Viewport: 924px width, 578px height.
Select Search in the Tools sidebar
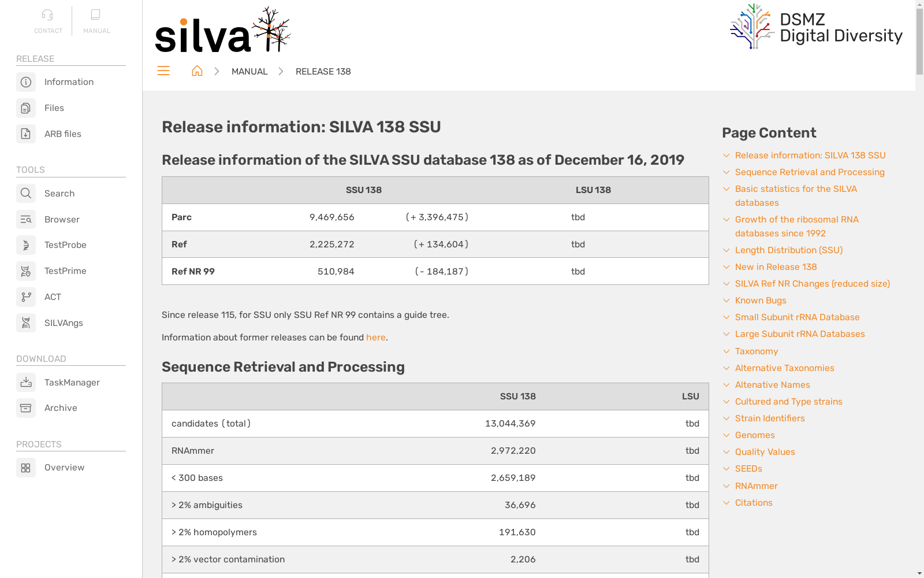click(x=59, y=194)
